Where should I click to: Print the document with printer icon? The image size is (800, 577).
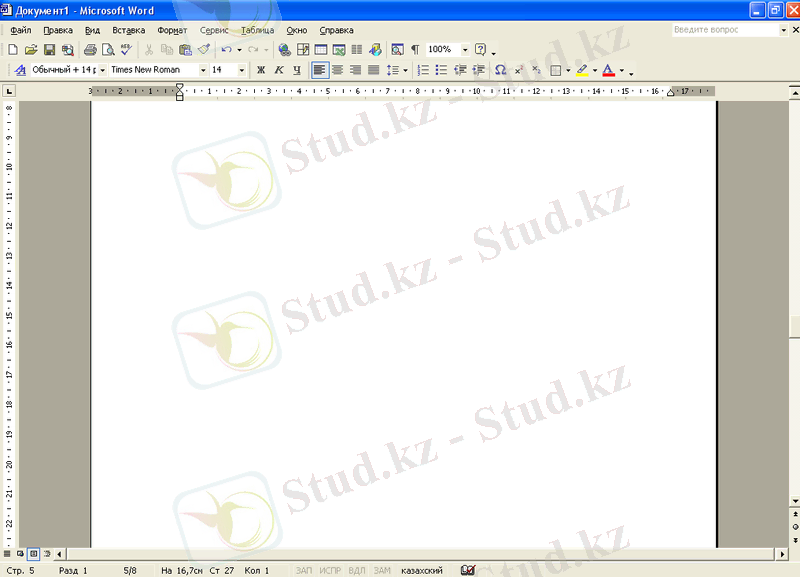[90, 49]
